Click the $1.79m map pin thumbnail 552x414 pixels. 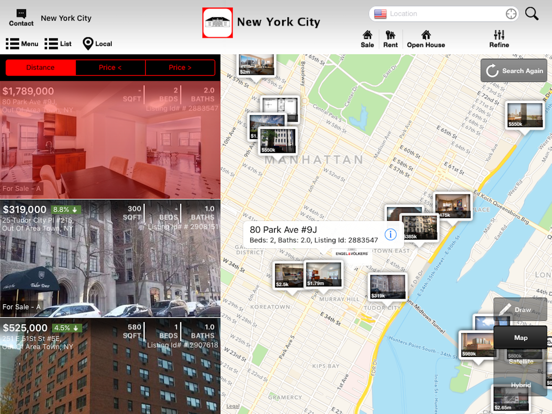tap(324, 274)
